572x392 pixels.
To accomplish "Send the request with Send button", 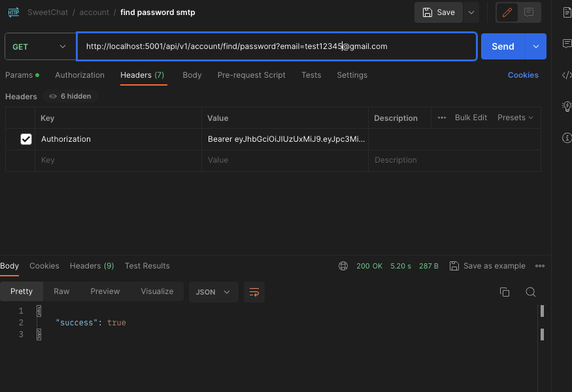I will (503, 46).
